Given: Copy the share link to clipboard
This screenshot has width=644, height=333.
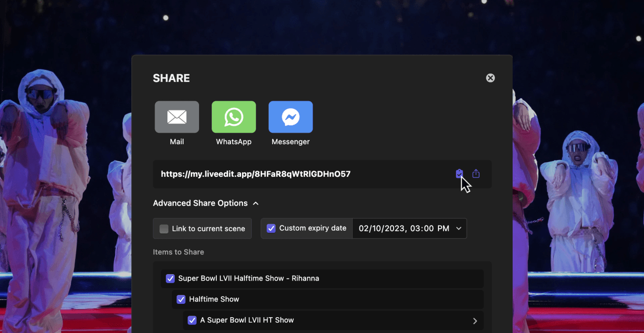Looking at the screenshot, I should 459,173.
